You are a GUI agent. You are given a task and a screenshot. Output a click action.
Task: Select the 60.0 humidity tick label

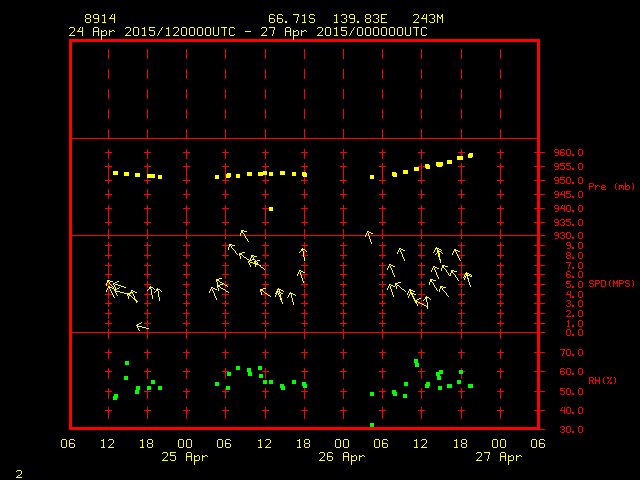[x=571, y=372]
